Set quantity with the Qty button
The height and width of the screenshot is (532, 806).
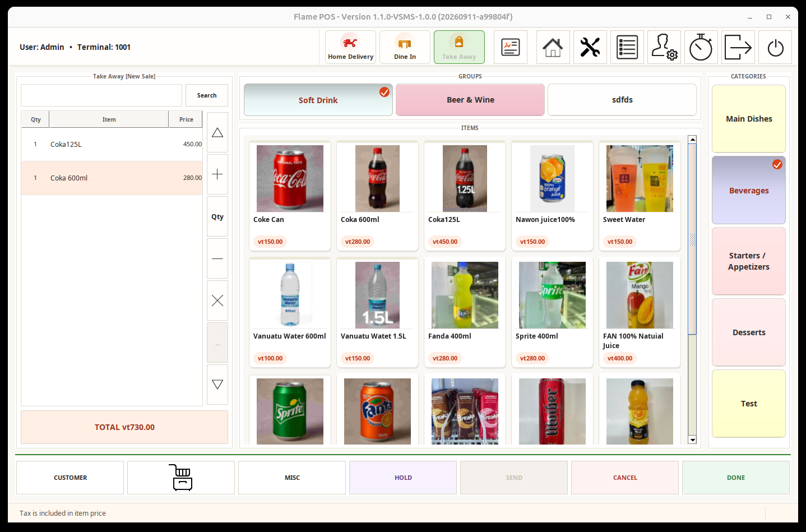click(217, 216)
